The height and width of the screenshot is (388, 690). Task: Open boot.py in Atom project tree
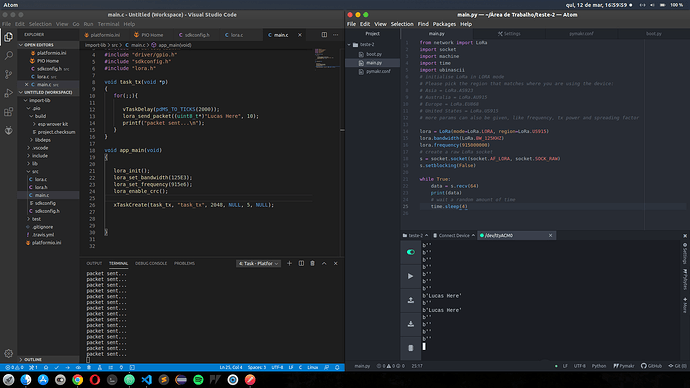[374, 54]
